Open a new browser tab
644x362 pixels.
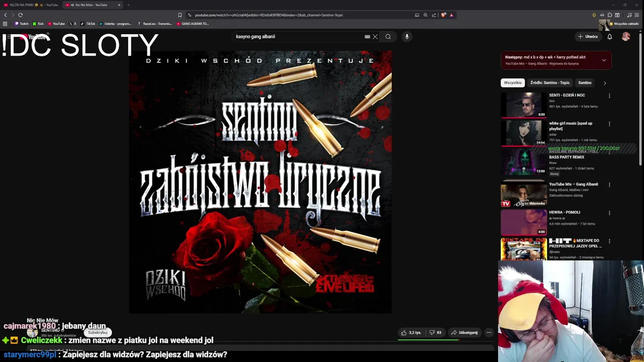[x=128, y=5]
